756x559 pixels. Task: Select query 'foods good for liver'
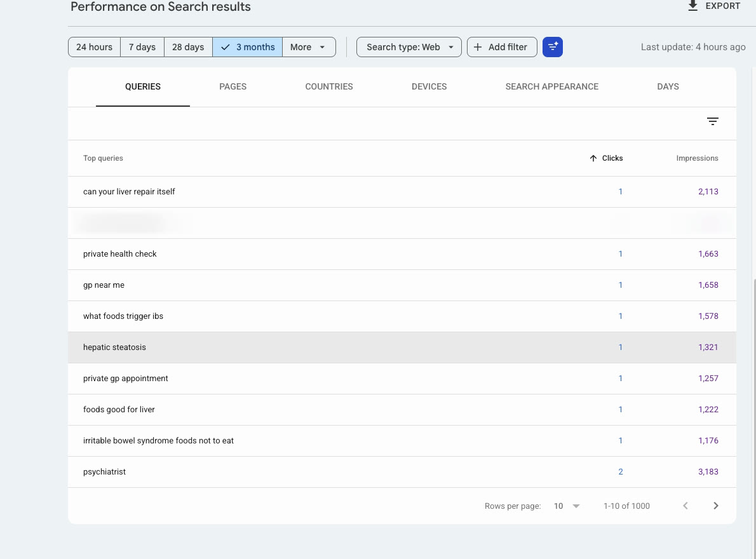119,410
